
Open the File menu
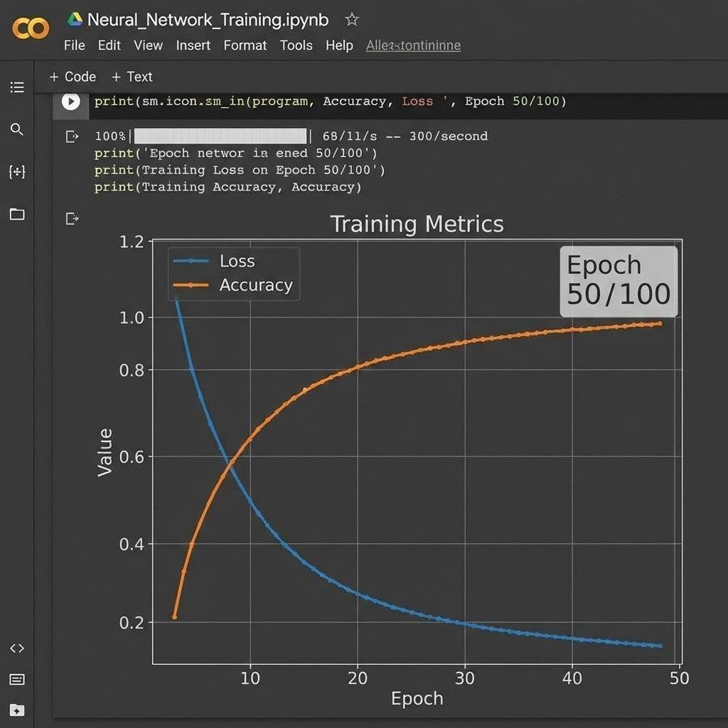(74, 45)
